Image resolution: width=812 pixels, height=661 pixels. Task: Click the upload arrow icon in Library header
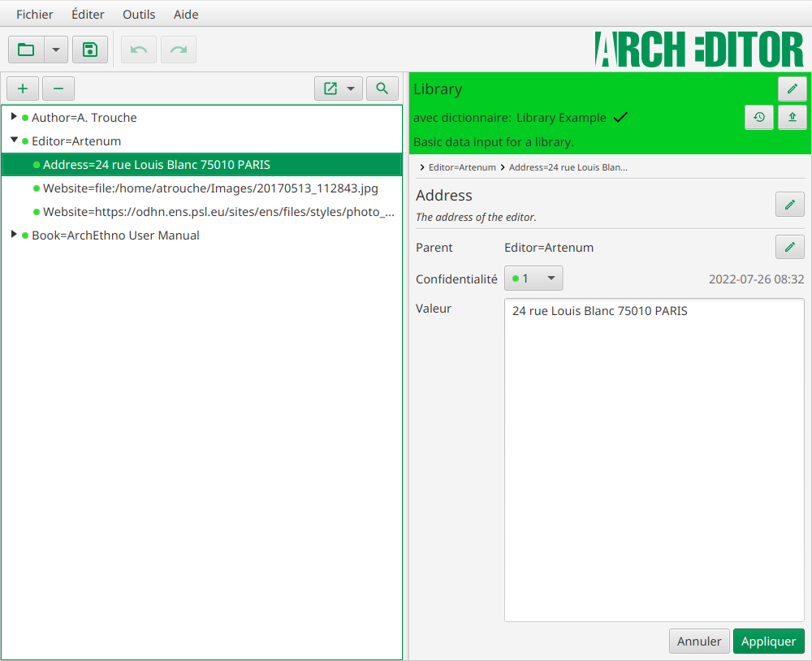pos(793,117)
